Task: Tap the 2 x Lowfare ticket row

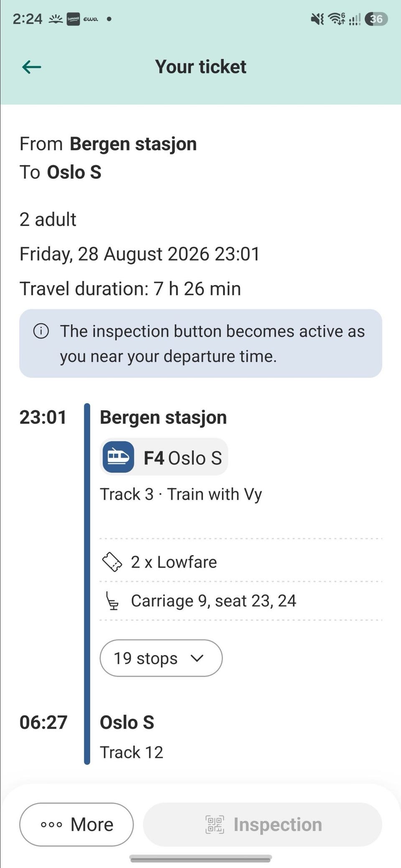Action: click(x=241, y=562)
